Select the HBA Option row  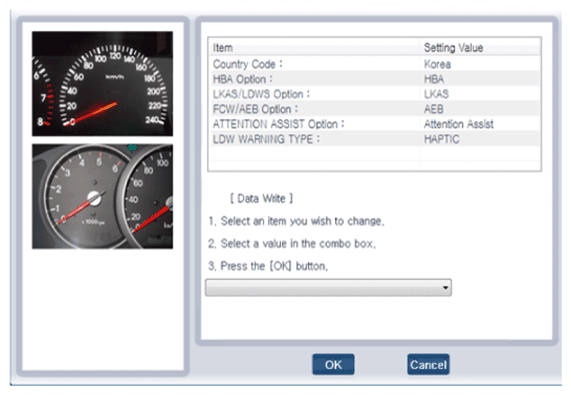click(375, 79)
